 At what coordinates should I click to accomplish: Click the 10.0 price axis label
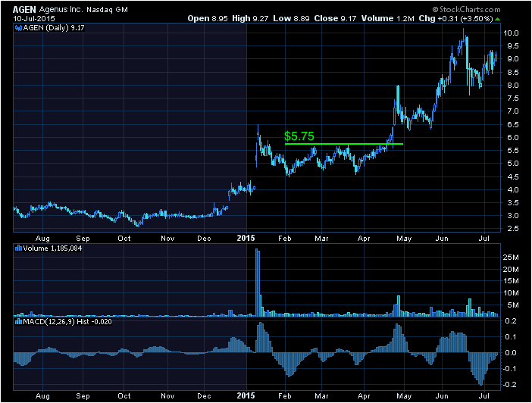pyautogui.click(x=512, y=33)
